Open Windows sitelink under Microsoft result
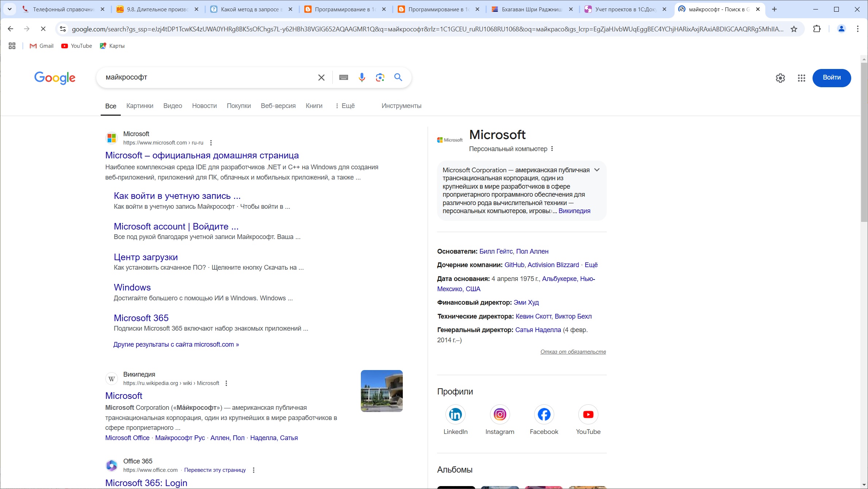Viewport: 868px width, 489px height. coord(132,288)
